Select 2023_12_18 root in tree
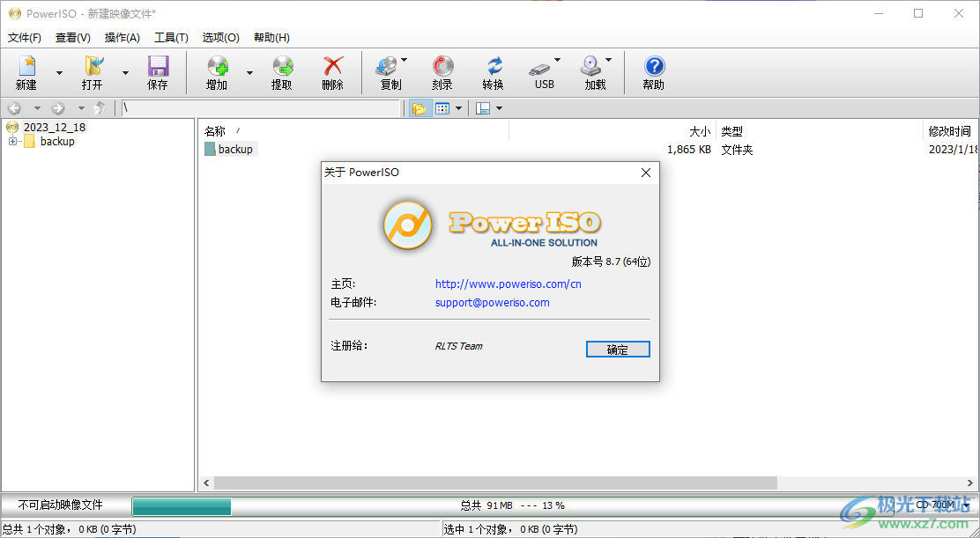The height and width of the screenshot is (538, 980). click(x=55, y=128)
